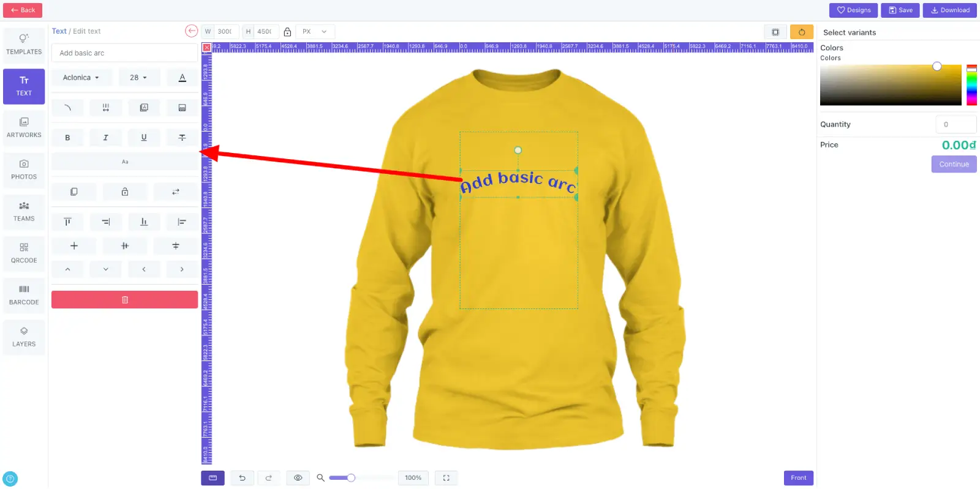
Task: Click the Continue button
Action: (954, 164)
